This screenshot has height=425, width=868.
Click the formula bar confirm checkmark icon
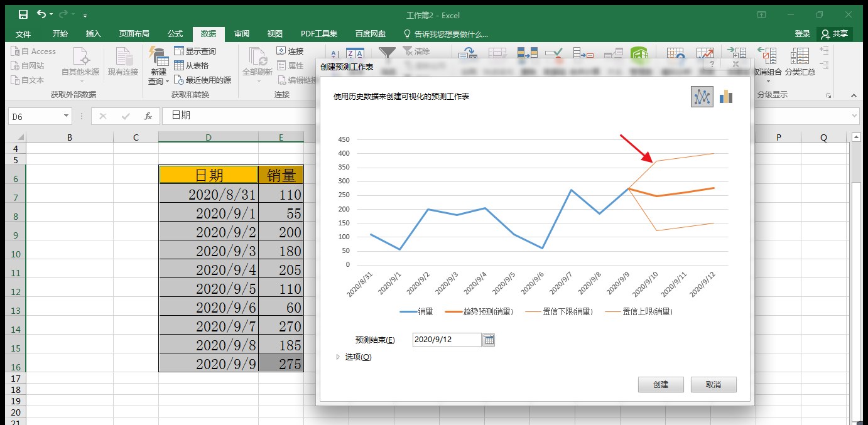click(126, 117)
